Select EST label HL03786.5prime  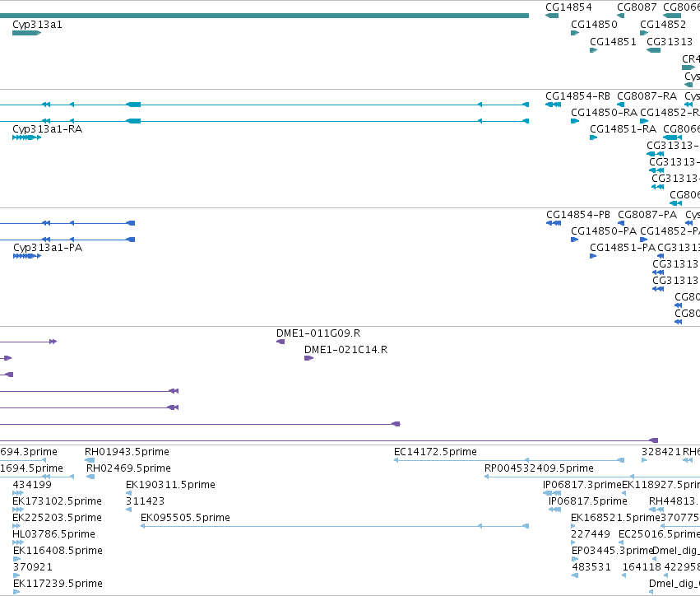[53, 534]
